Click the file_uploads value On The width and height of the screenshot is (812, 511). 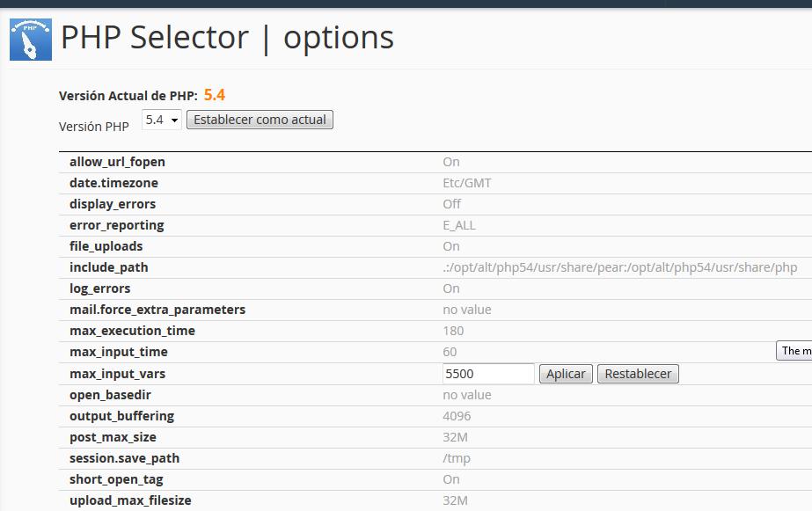pyautogui.click(x=451, y=246)
